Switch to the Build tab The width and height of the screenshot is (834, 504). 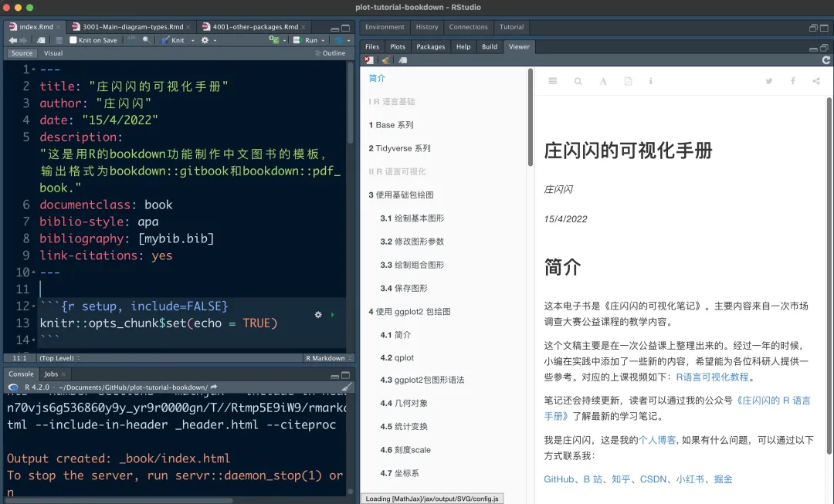[x=490, y=47]
